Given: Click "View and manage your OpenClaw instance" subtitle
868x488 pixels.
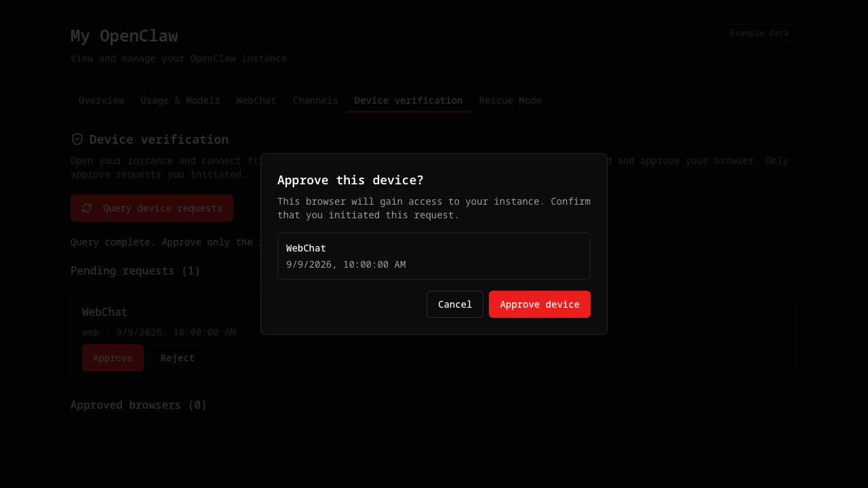Looking at the screenshot, I should 178,58.
